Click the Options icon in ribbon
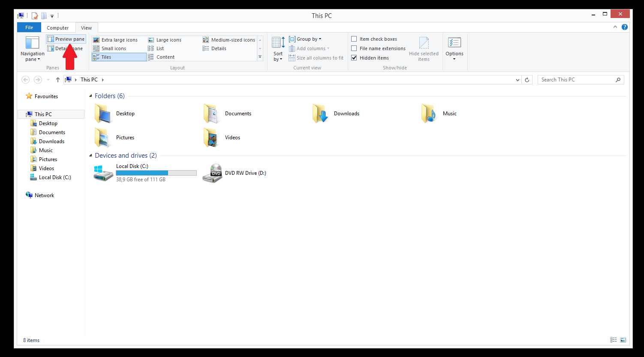Viewport: 644px width, 357px height. click(x=454, y=43)
